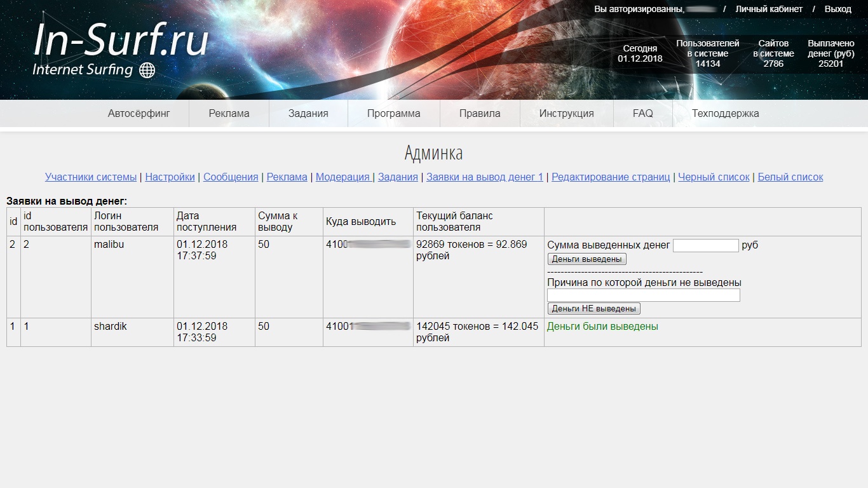Viewport: 868px width, 488px height.
Task: Open the Задания admin submenu link
Action: pyautogui.click(x=398, y=177)
